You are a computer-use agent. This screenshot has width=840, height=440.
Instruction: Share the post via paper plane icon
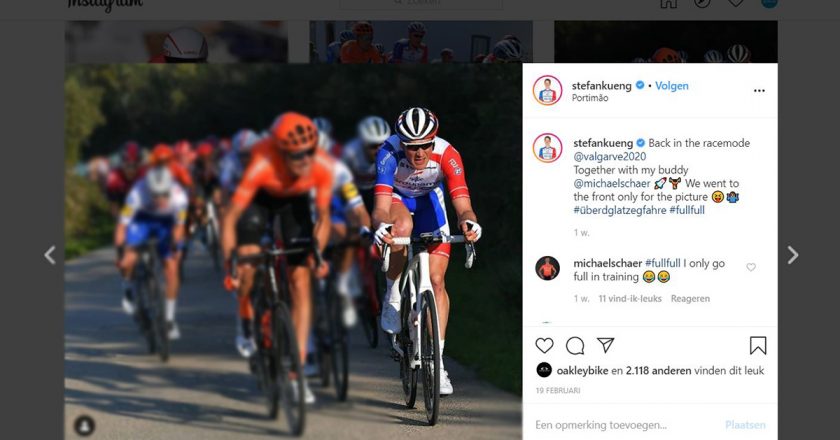[605, 345]
